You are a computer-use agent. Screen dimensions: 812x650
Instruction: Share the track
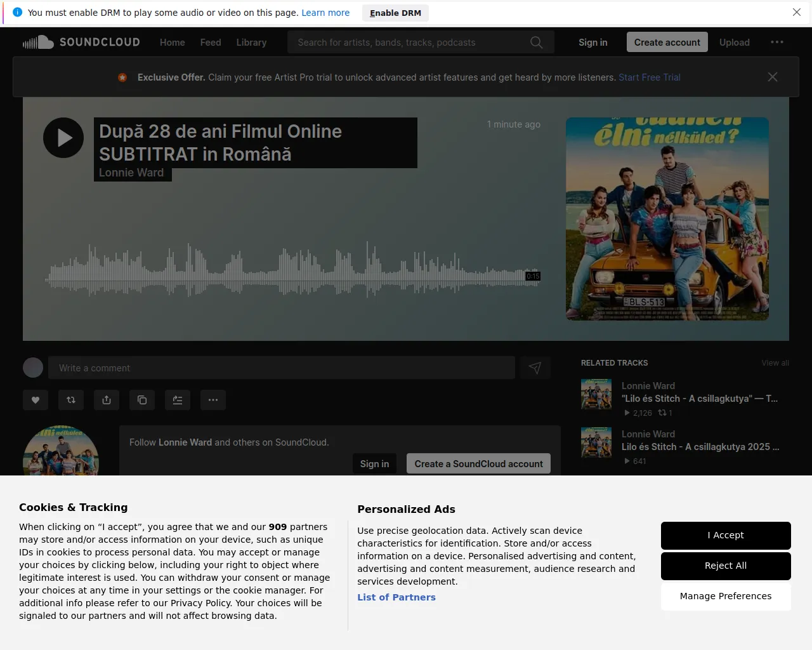tap(107, 400)
